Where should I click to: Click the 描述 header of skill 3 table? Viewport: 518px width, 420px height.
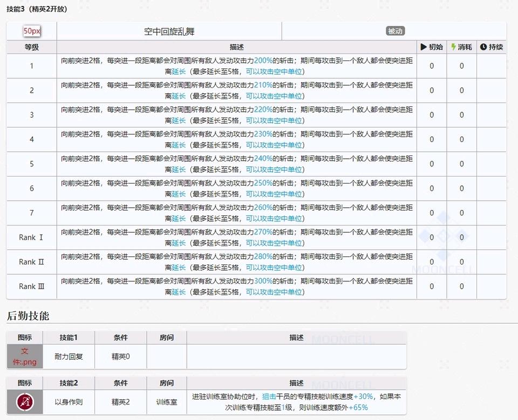(236, 47)
